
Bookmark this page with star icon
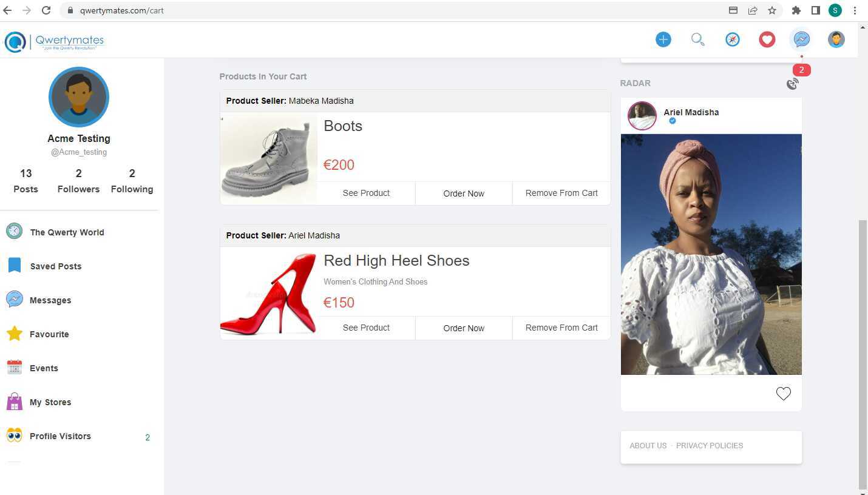771,10
